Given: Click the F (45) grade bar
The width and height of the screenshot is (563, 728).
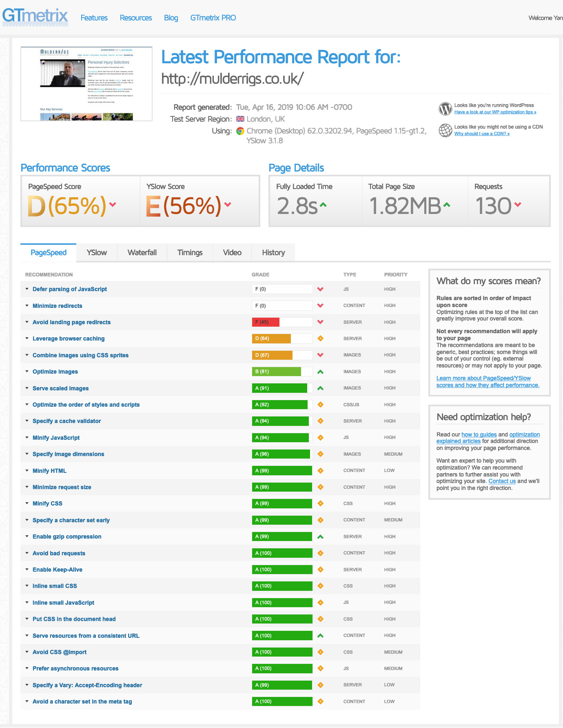Looking at the screenshot, I should (x=282, y=322).
